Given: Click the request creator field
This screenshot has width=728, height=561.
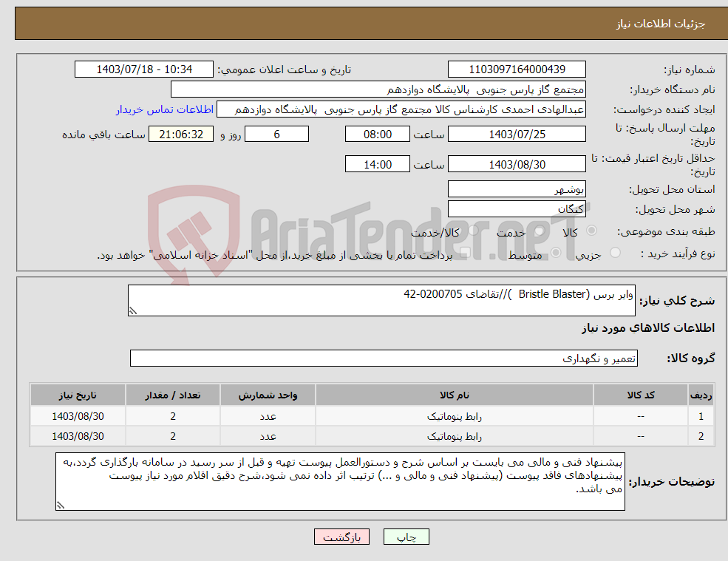Looking at the screenshot, I should [401, 109].
